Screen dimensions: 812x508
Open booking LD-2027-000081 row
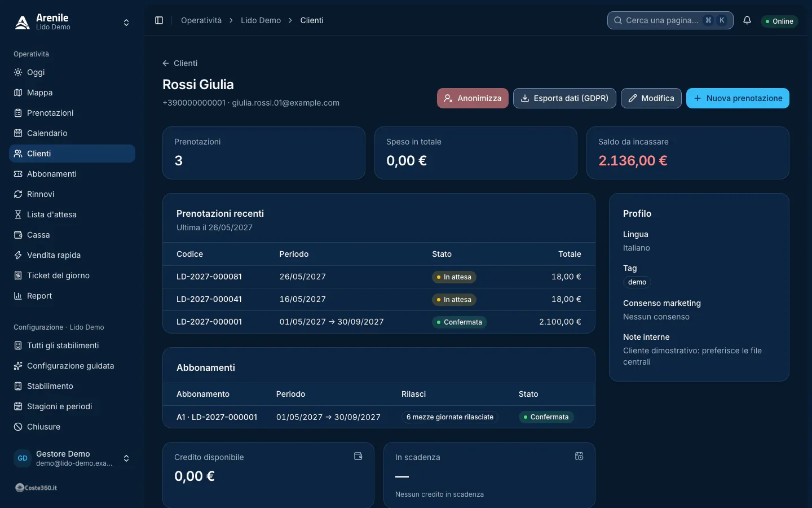[x=379, y=277]
